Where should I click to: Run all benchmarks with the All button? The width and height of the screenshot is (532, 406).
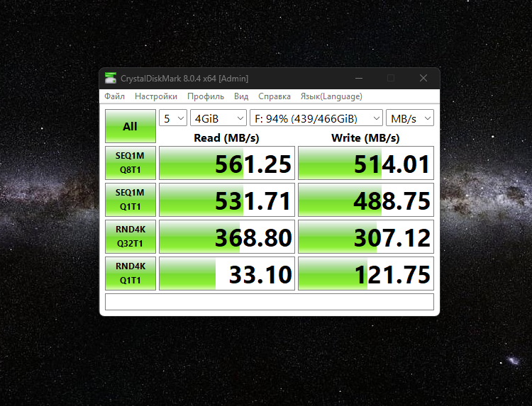pos(131,126)
